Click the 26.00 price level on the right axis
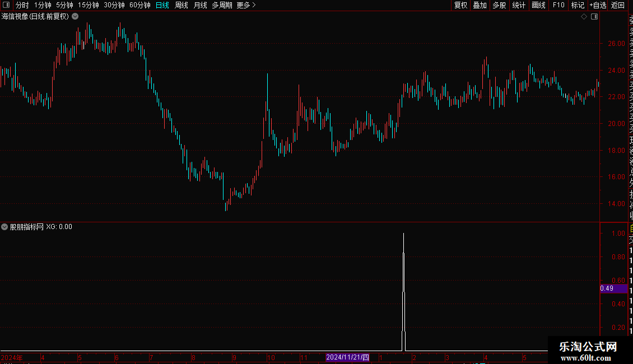 click(x=616, y=44)
